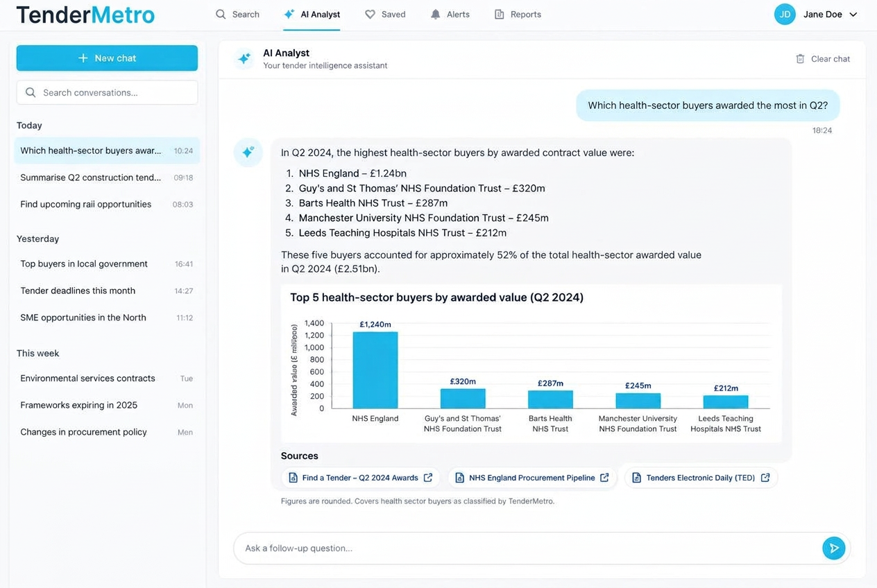Screen dimensions: 877x588
Task: Click the heart icon beside Saved
Action: point(370,14)
